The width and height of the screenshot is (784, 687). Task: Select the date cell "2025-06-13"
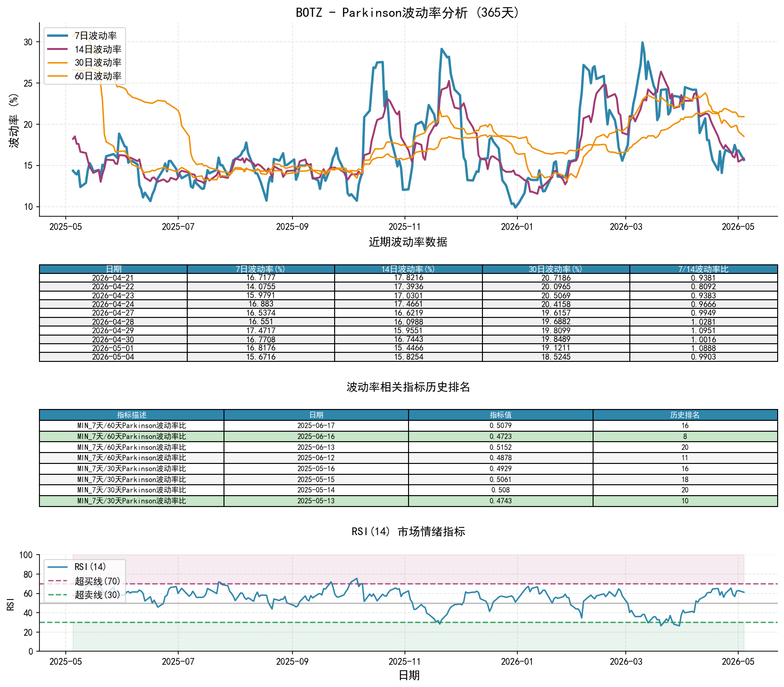pyautogui.click(x=316, y=447)
